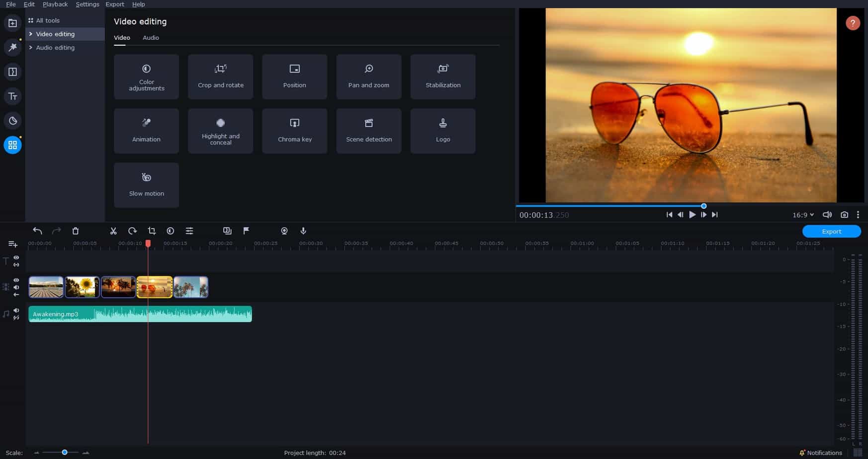
Task: Open the Chroma key tool
Action: [294, 131]
